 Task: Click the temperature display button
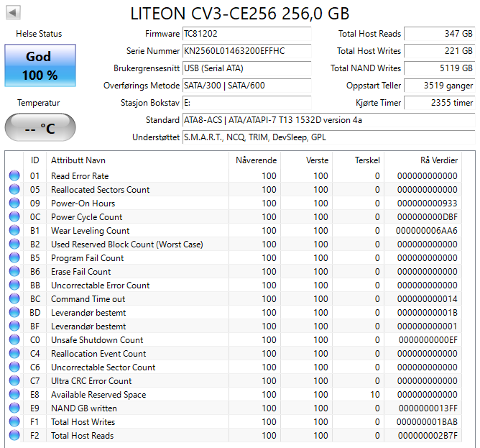tap(40, 127)
